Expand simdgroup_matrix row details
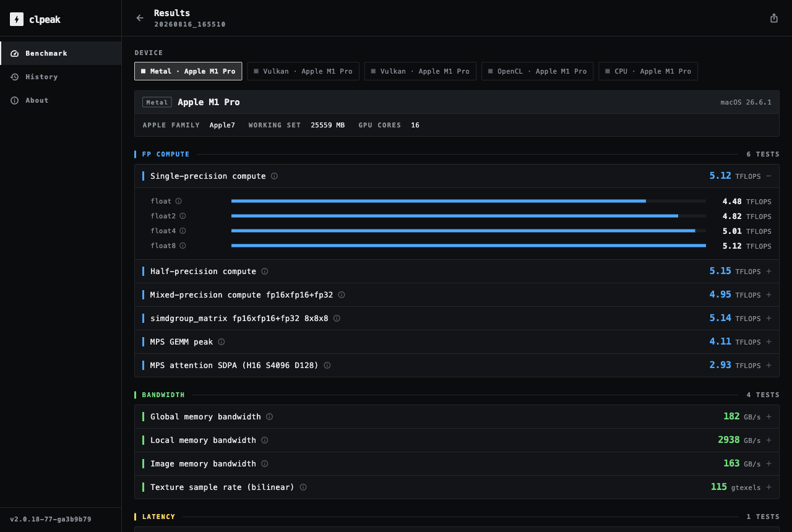The width and height of the screenshot is (792, 532). (x=769, y=319)
